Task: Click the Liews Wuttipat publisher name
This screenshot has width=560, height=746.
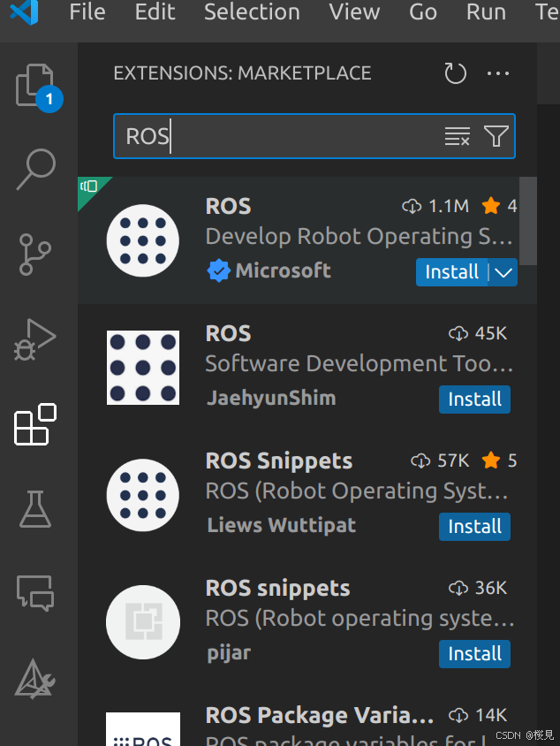Action: (x=282, y=525)
